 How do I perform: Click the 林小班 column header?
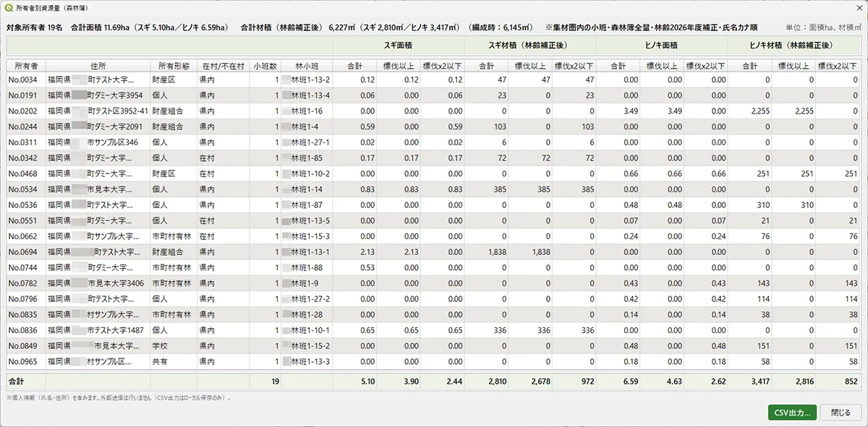pyautogui.click(x=307, y=65)
